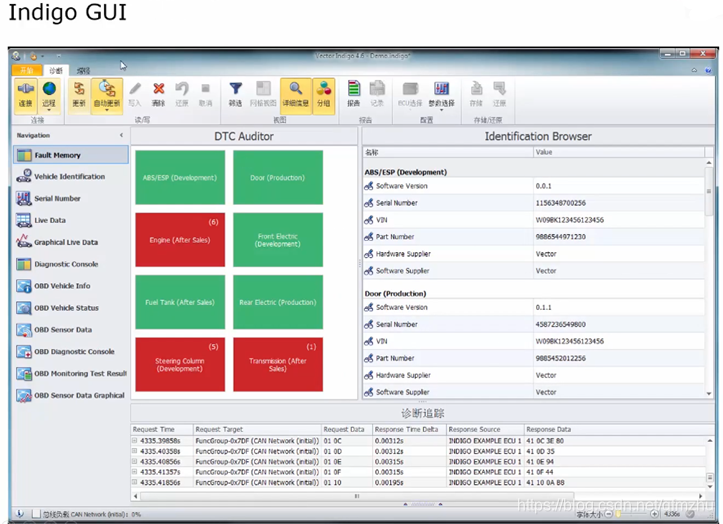This screenshot has height=524, width=723.
Task: Click the status indicator icon at status bar end
Action: [690, 514]
